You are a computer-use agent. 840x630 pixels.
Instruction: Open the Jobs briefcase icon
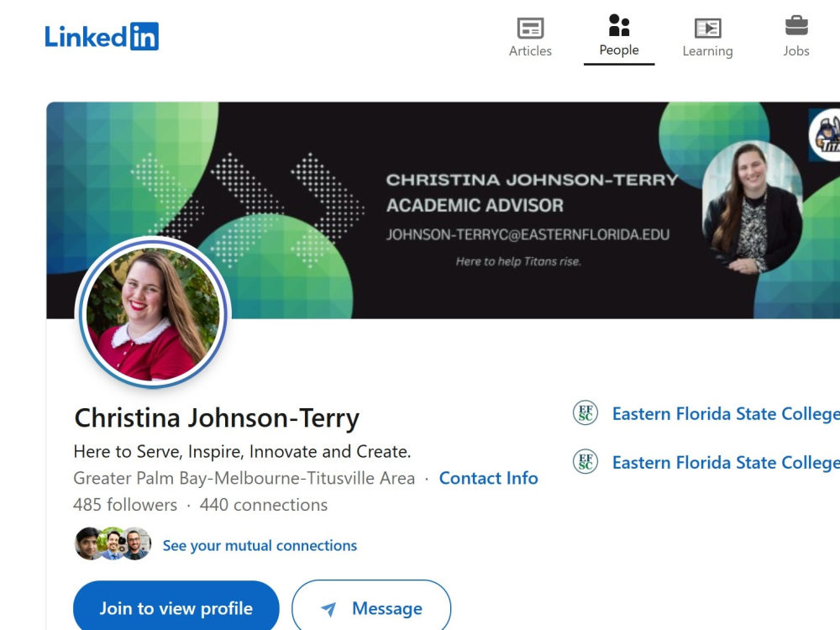796,25
